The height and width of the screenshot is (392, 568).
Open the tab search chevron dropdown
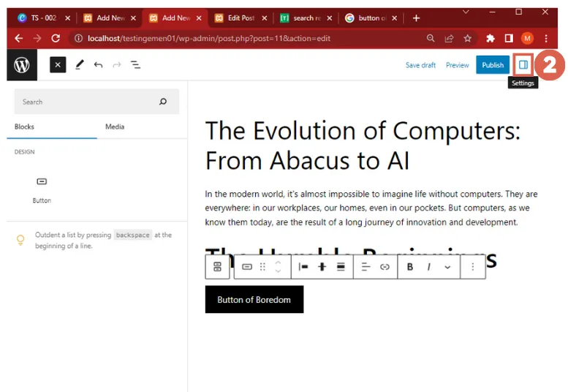tap(466, 12)
